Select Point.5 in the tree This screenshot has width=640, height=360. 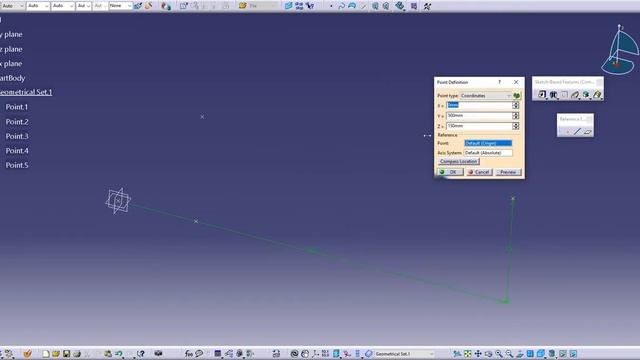click(17, 165)
